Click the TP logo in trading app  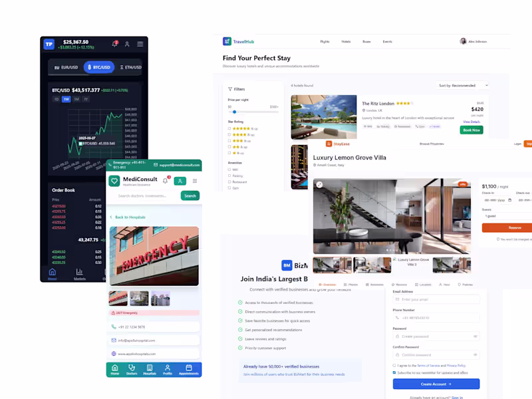point(49,44)
